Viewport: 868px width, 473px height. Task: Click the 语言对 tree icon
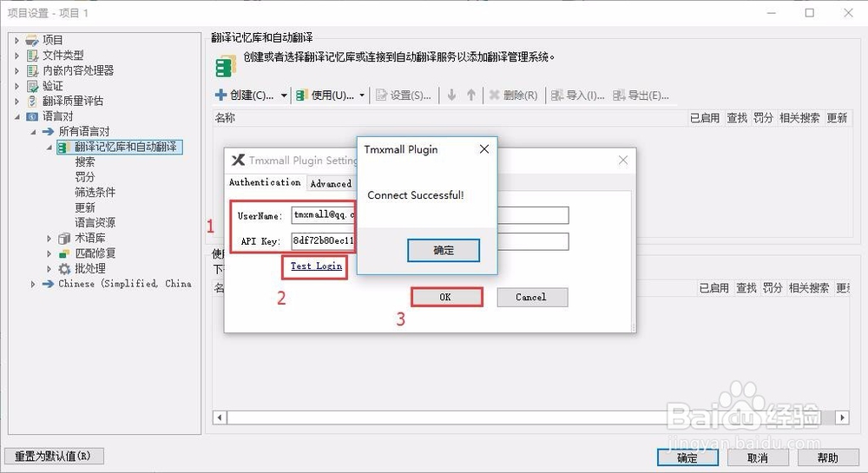point(32,116)
